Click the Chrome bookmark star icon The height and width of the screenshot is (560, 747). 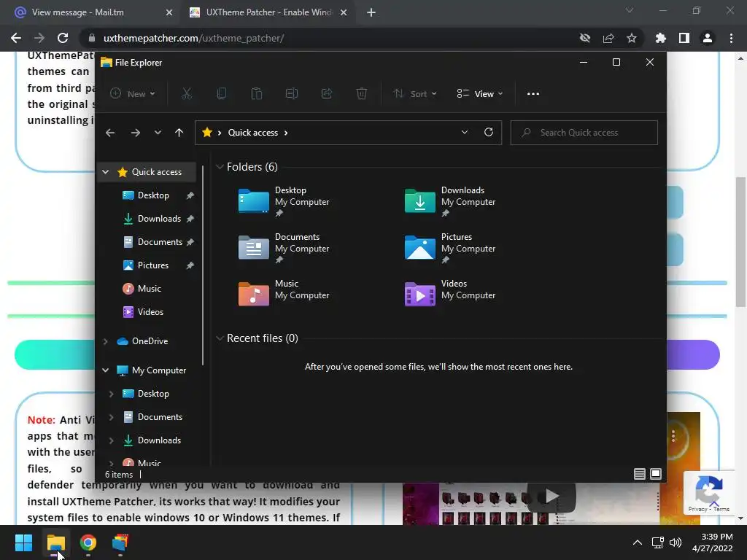[x=632, y=38]
